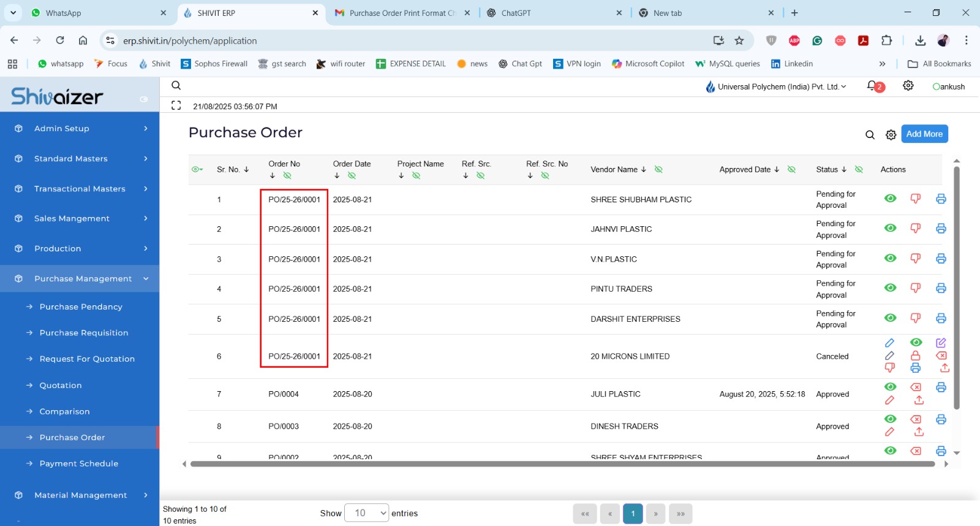980x526 pixels.
Task: Open Purchase Requisition in the sidebar
Action: (x=84, y=333)
